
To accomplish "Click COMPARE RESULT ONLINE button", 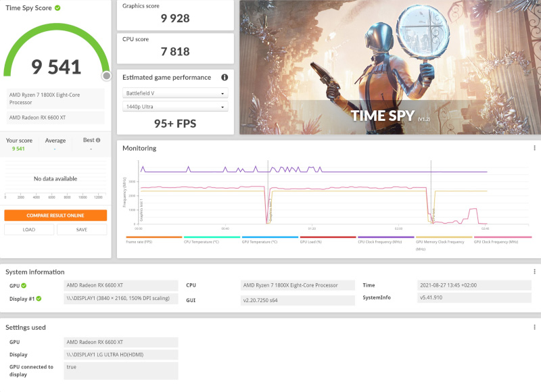I will [55, 216].
